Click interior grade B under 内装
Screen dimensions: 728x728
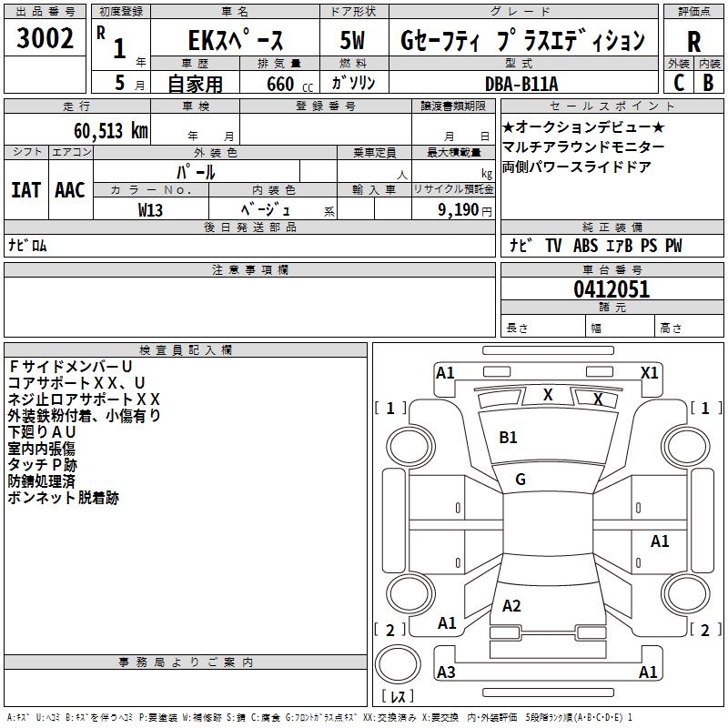708,83
